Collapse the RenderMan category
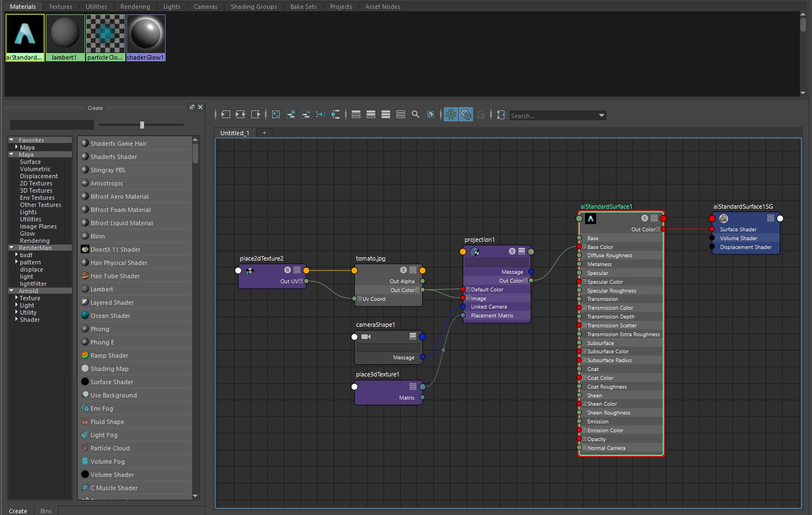The image size is (812, 515). pos(12,248)
